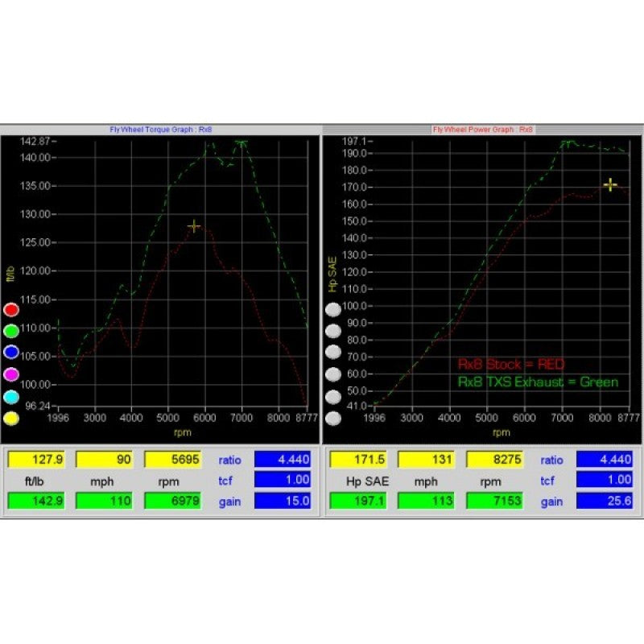Click the gain value 15.0 field
644x644 pixels.
pyautogui.click(x=282, y=501)
